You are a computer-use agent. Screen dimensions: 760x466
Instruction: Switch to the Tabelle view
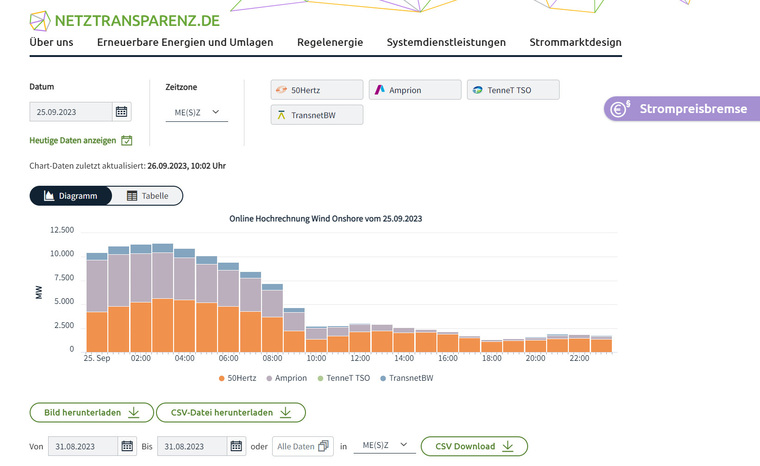147,196
